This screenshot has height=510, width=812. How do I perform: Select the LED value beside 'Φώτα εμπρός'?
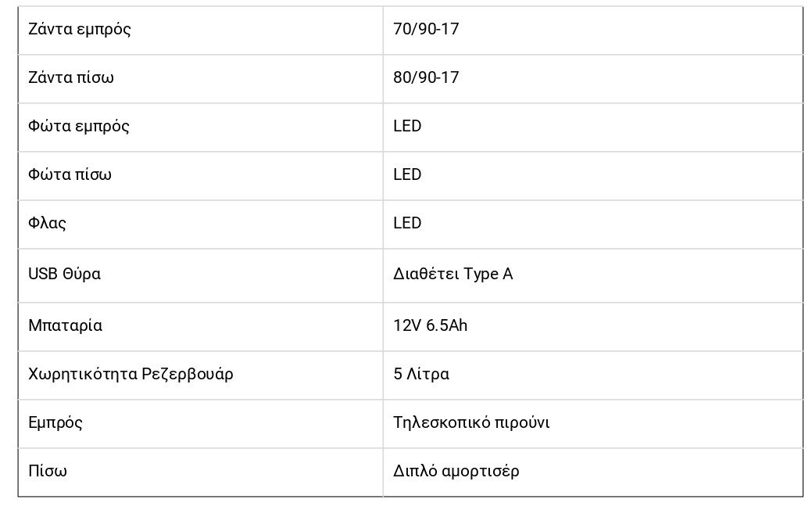pyautogui.click(x=407, y=126)
